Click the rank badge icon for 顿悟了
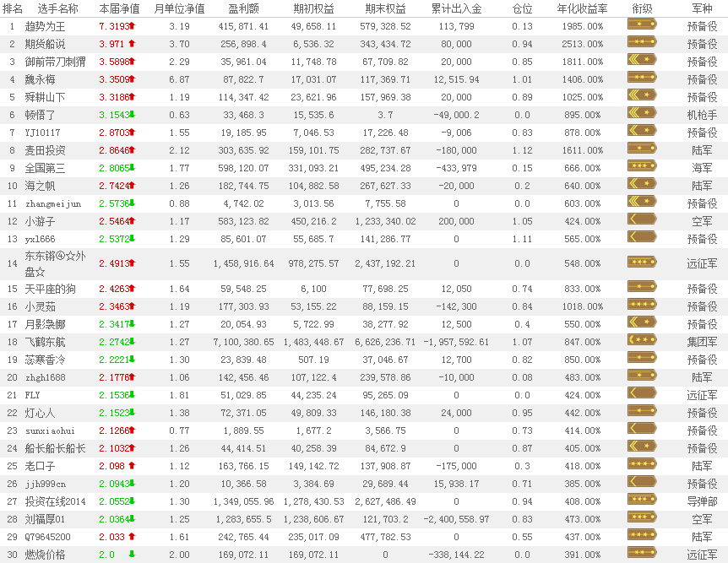This screenshot has height=563, width=728. tap(642, 113)
